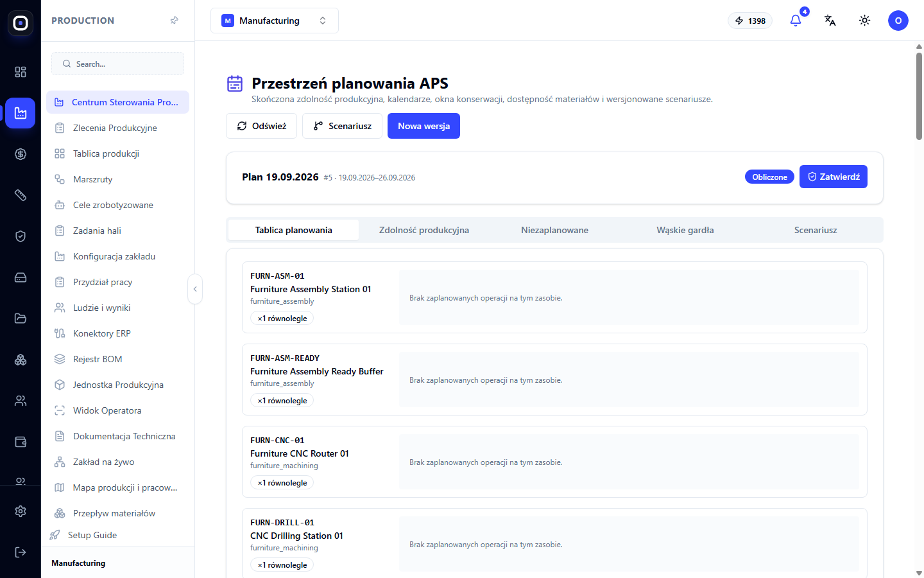Open the Setup Guide link
Screen dimensions: 924x578
tap(83, 535)
